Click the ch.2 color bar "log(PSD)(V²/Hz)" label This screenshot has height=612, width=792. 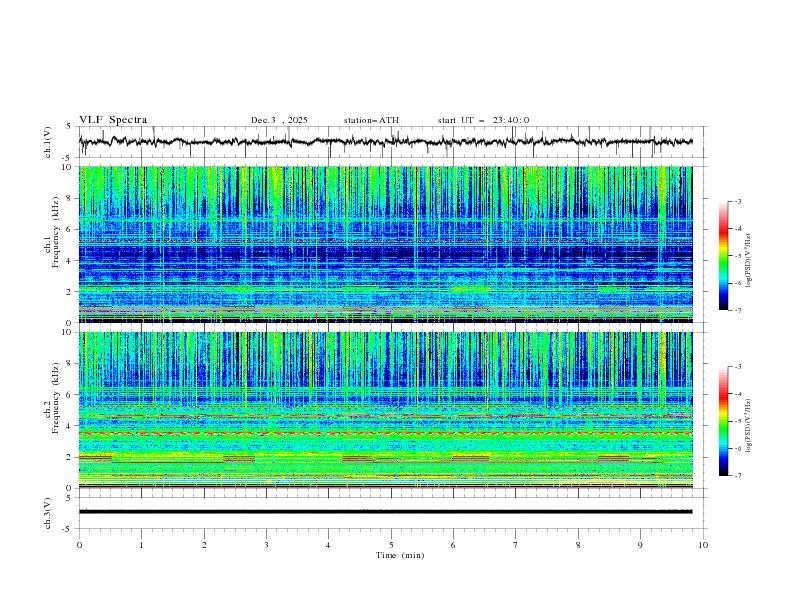pyautogui.click(x=749, y=426)
